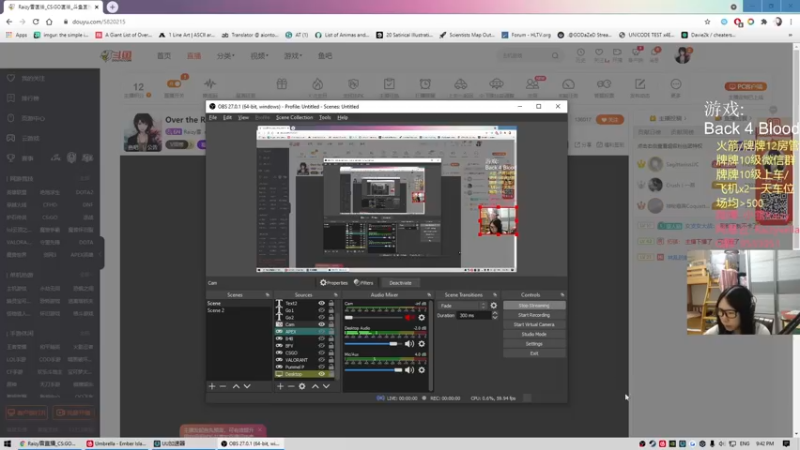This screenshot has height=450, width=800.
Task: Toggle visibility of APEX source
Action: click(321, 332)
